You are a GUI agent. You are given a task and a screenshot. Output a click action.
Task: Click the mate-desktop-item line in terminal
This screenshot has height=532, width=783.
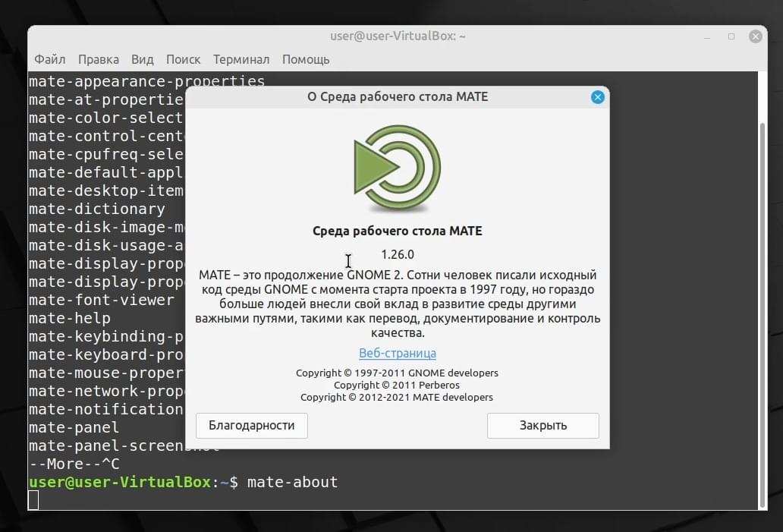tap(106, 190)
